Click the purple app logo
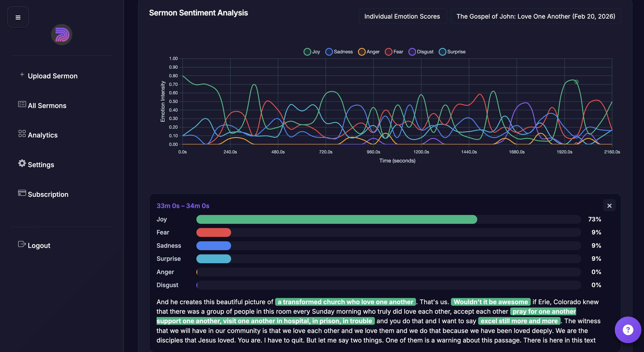This screenshot has width=644, height=352. point(61,35)
